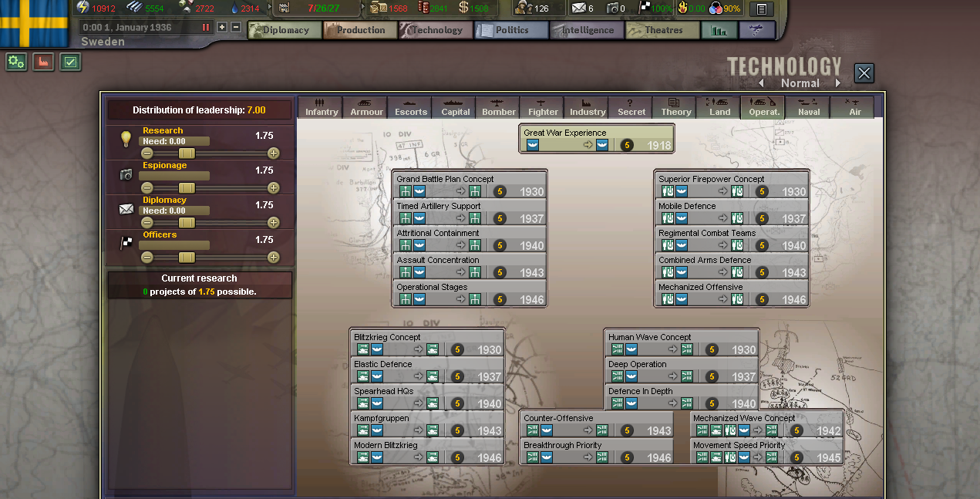Click the Diplomacy envelope icon in leadership panel
Screen dimensions: 980x499
(x=126, y=209)
